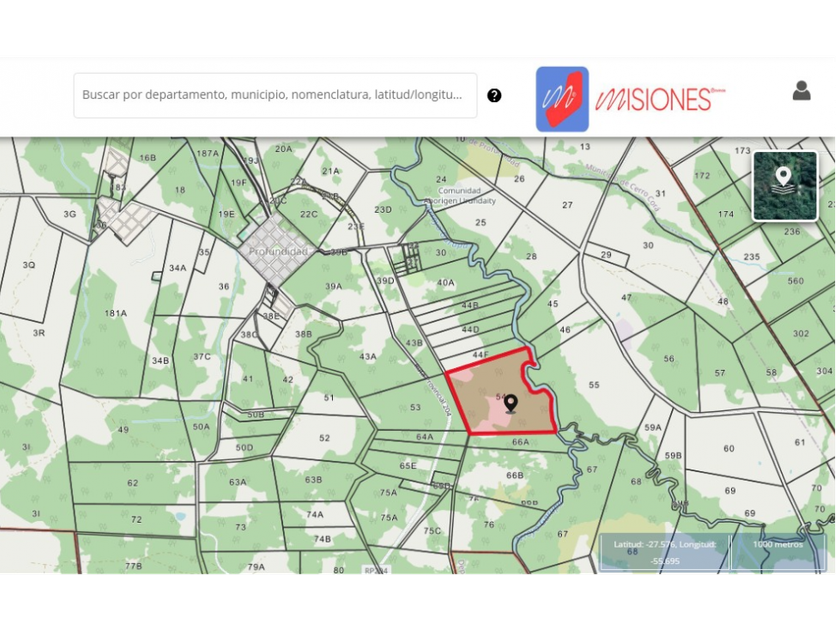
Task: Select parcel labeled 36
Action: [x=223, y=286]
